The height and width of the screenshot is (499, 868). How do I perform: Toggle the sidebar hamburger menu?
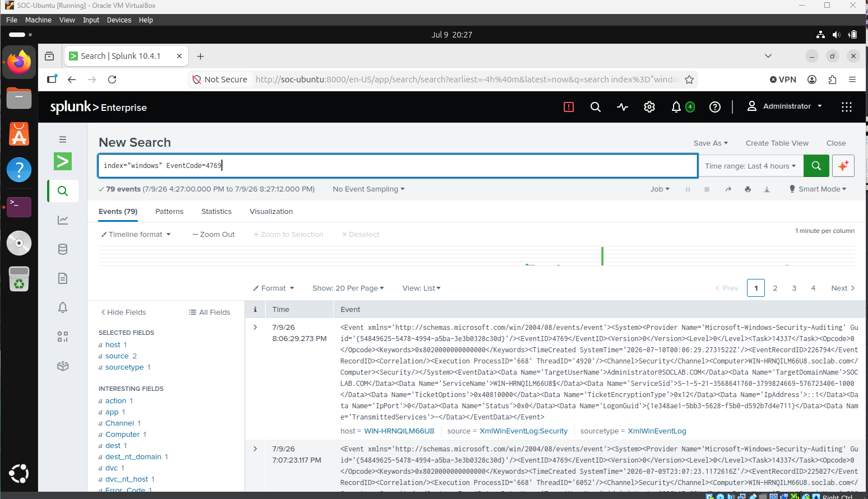pos(63,139)
